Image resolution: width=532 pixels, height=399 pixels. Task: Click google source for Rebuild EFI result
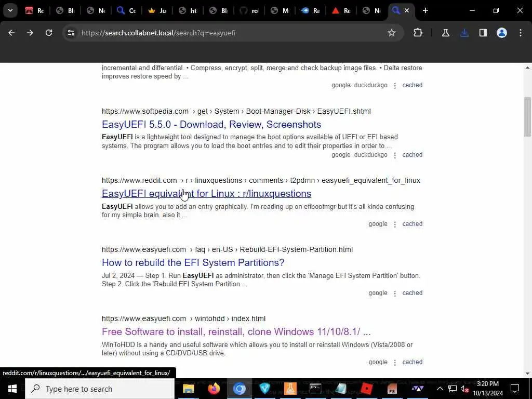[378, 293]
